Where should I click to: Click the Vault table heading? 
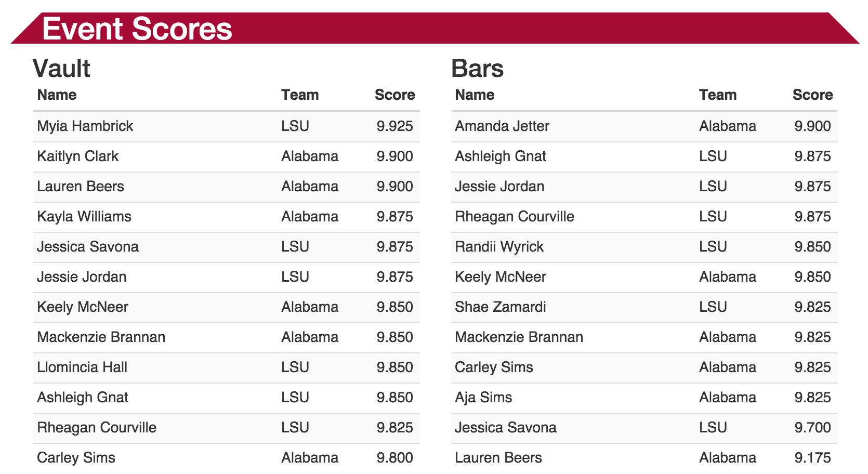[61, 69]
